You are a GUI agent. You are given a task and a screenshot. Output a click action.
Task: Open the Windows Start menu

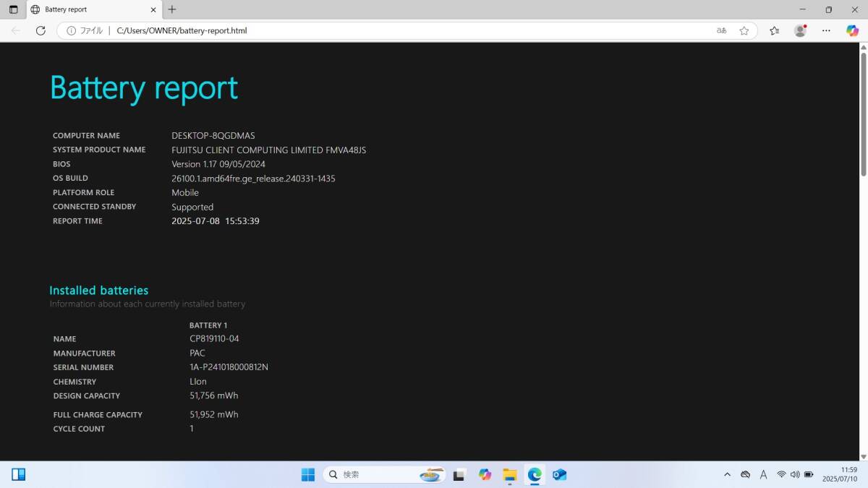click(x=308, y=474)
